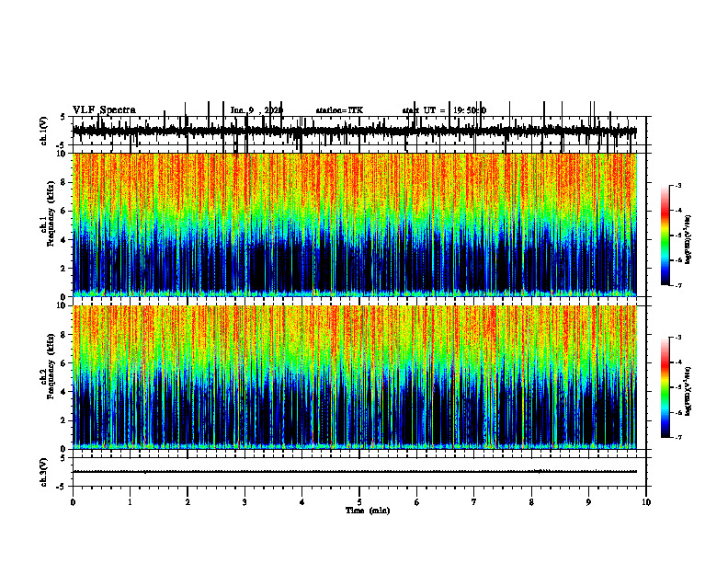Click the "start UT =" header label
This screenshot has height=563, width=728.
click(x=425, y=110)
